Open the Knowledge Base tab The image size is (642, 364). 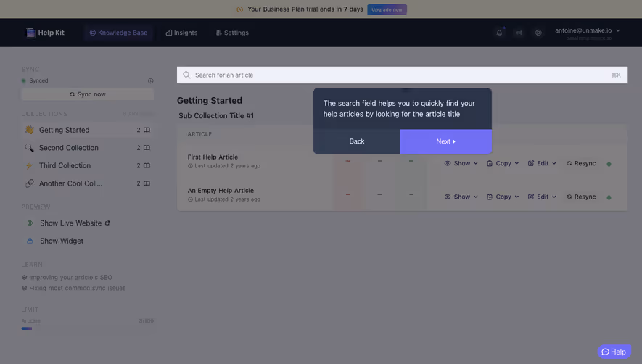point(119,33)
